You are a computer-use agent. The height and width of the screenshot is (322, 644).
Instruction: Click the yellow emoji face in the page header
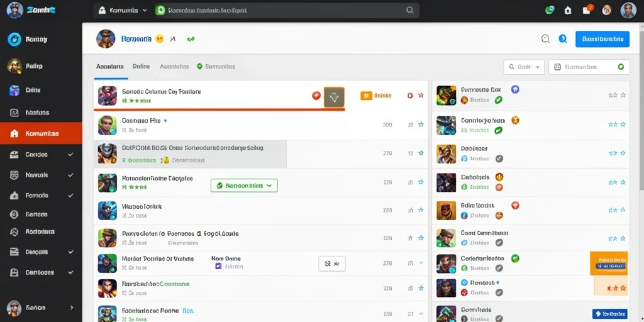tap(159, 39)
